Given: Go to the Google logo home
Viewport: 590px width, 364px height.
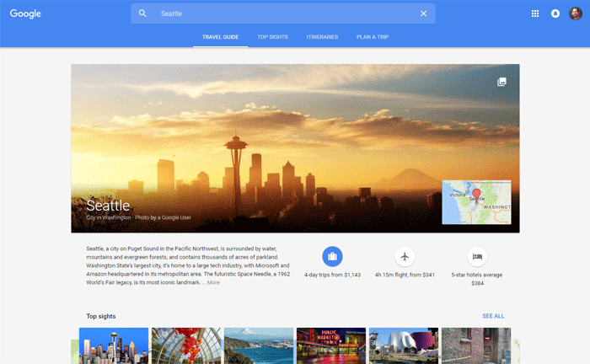Looking at the screenshot, I should (25, 13).
